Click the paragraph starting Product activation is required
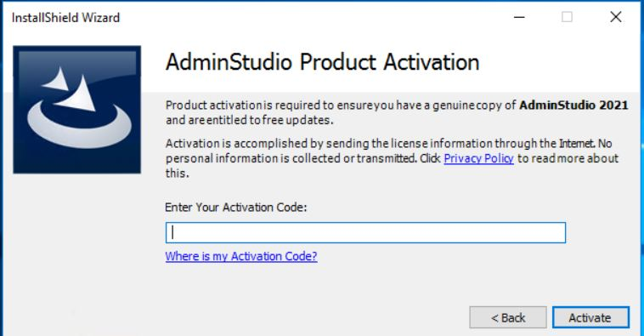 [397, 112]
